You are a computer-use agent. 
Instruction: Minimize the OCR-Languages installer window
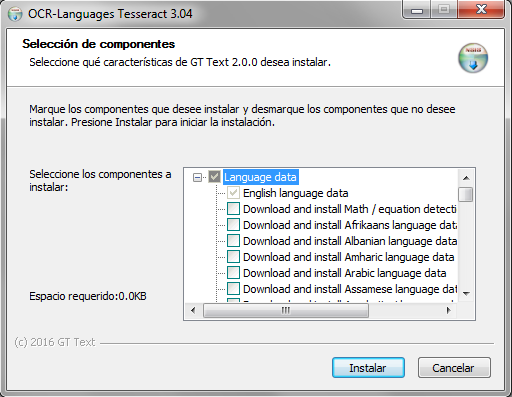coord(417,10)
